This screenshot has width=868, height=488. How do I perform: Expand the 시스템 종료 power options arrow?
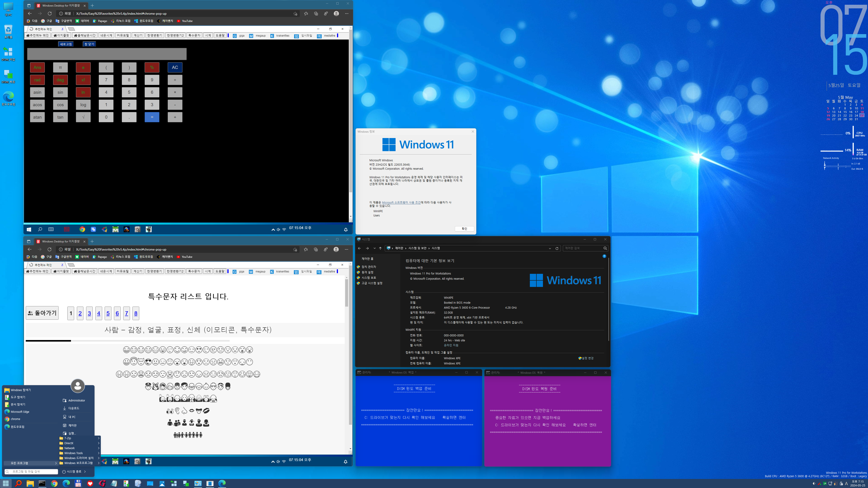tap(85, 472)
